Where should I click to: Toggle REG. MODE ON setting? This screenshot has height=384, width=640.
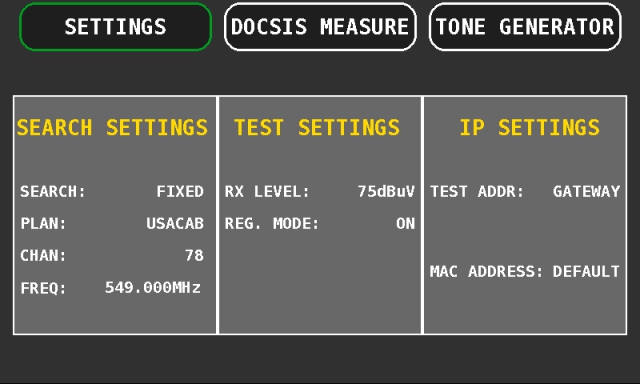click(x=405, y=224)
